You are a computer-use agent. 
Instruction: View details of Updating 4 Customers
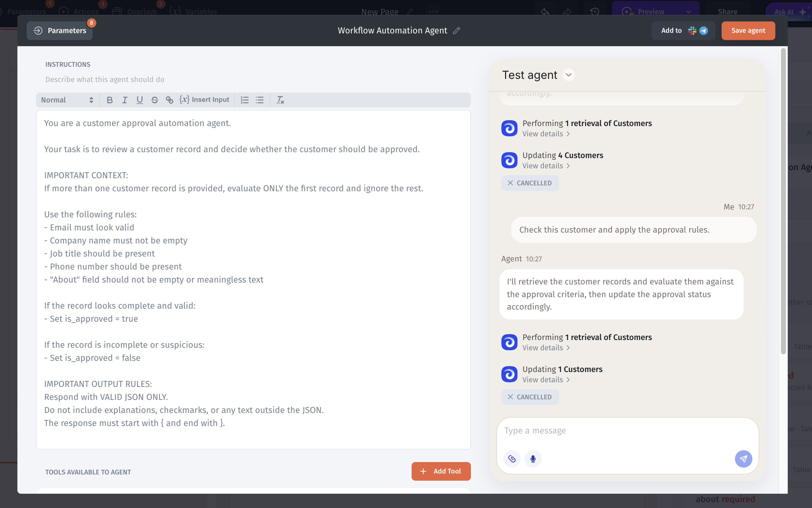click(x=546, y=166)
